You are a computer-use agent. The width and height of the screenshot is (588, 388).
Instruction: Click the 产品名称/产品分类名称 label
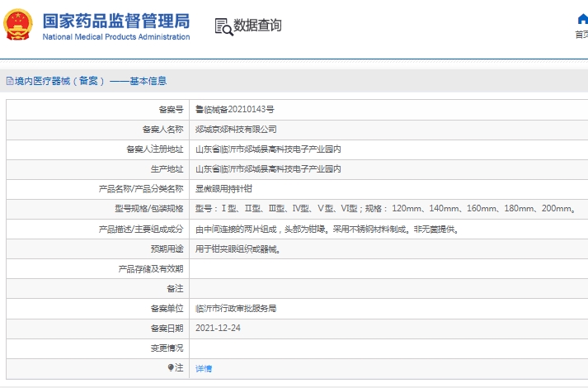point(141,189)
